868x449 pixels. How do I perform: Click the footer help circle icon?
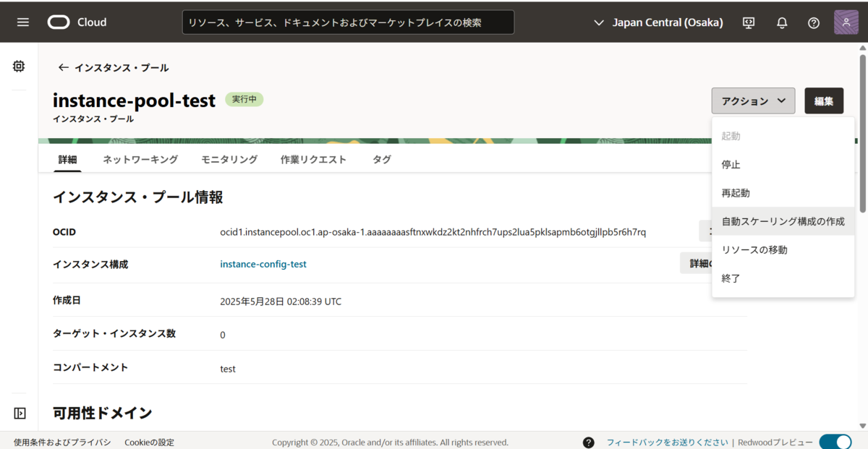(x=589, y=442)
